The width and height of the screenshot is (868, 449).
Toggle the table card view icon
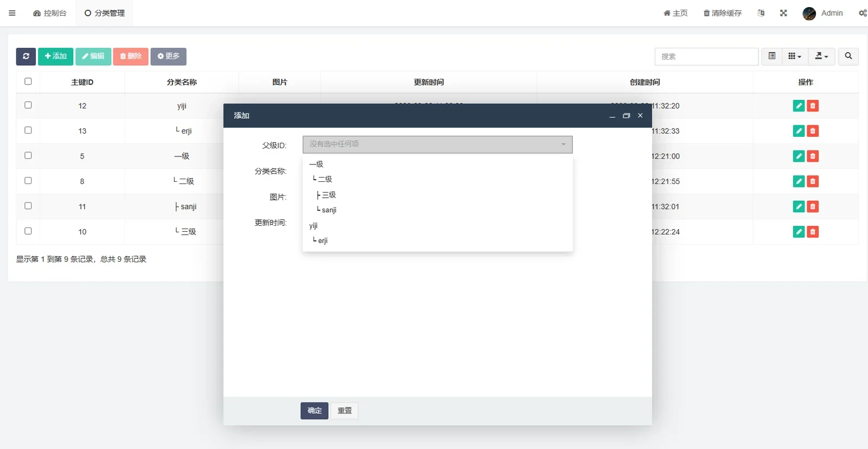(772, 56)
